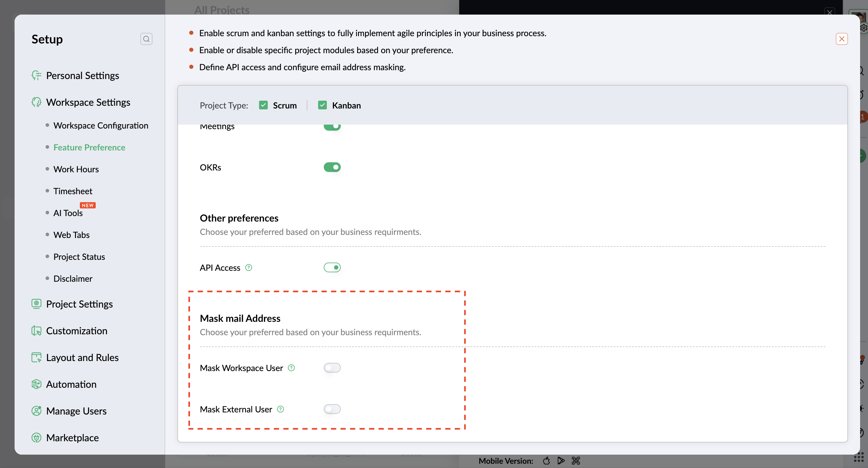Click the Mobile Version label
Image resolution: width=868 pixels, height=468 pixels.
click(x=506, y=461)
